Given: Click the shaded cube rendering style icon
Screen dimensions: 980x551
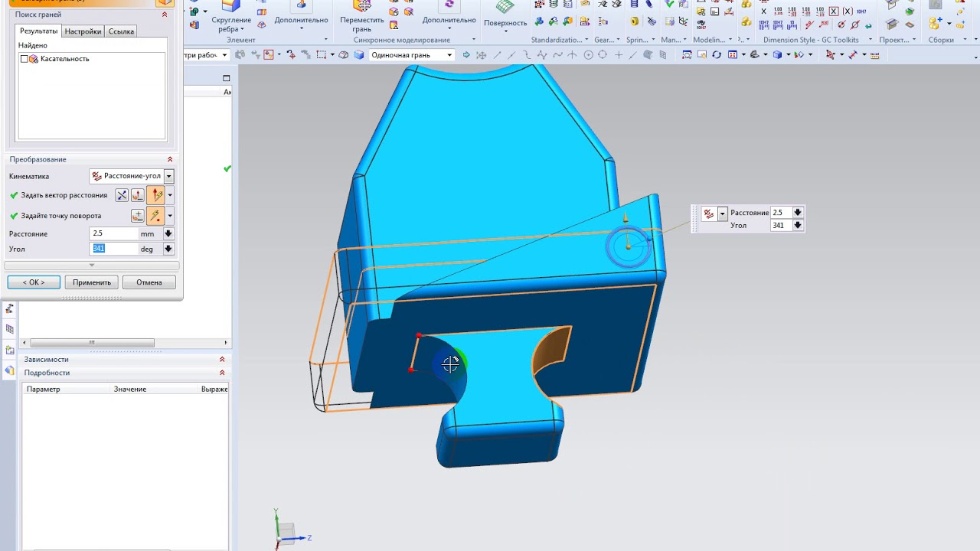Looking at the screenshot, I should coord(778,55).
